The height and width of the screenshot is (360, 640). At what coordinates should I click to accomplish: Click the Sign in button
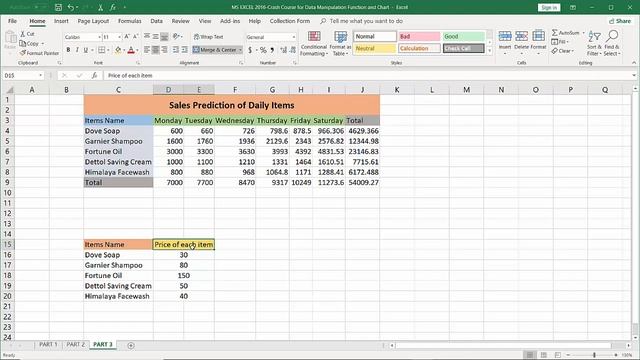(x=549, y=7)
